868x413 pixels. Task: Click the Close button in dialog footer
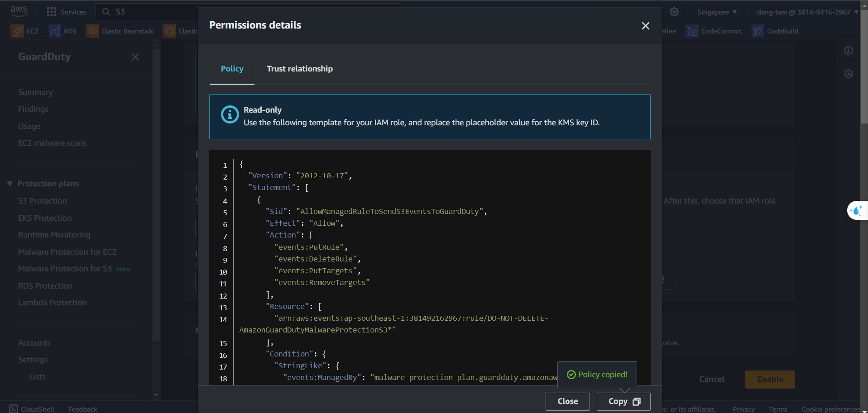567,401
